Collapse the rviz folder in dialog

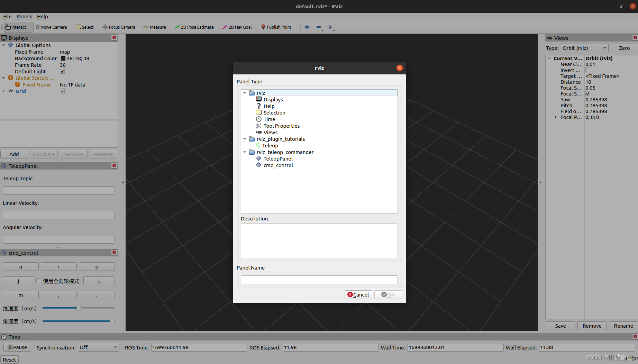coord(245,93)
